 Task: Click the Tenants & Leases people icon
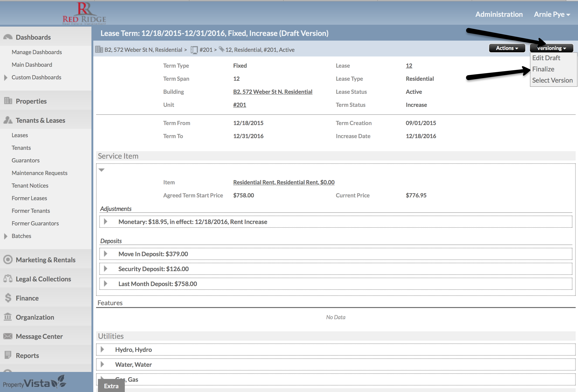coord(8,120)
